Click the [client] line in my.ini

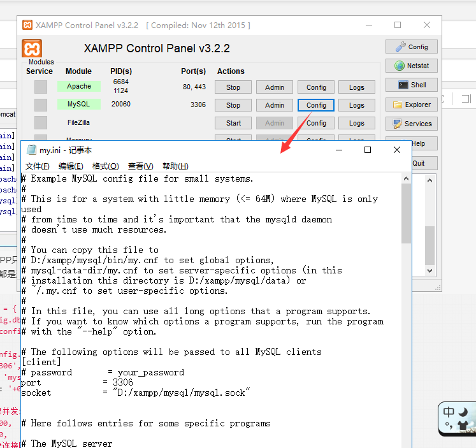(x=41, y=362)
